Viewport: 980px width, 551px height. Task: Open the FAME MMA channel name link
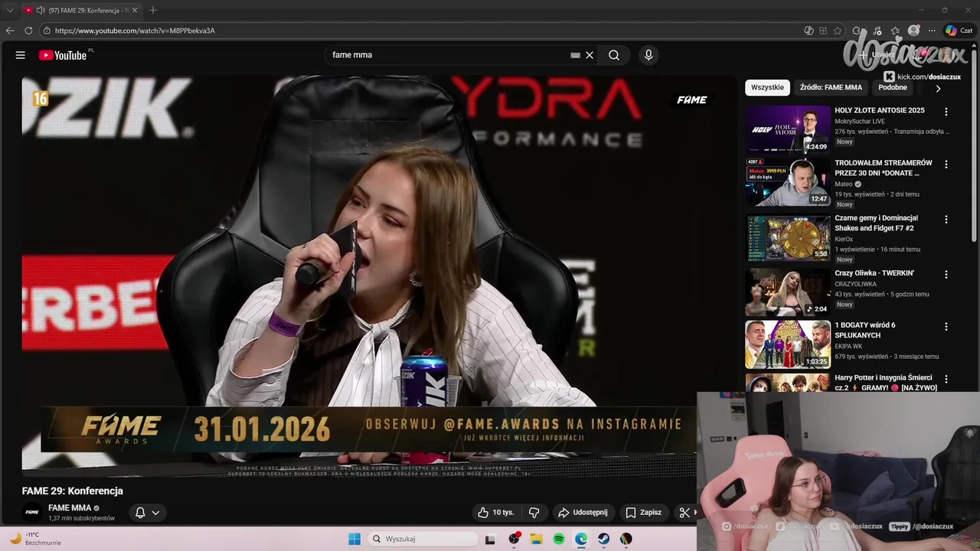point(70,508)
